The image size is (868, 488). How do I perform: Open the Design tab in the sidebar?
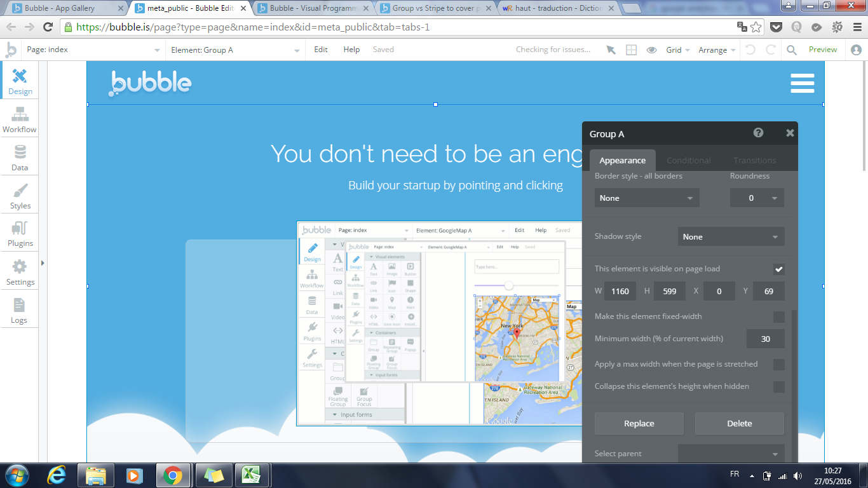point(20,80)
